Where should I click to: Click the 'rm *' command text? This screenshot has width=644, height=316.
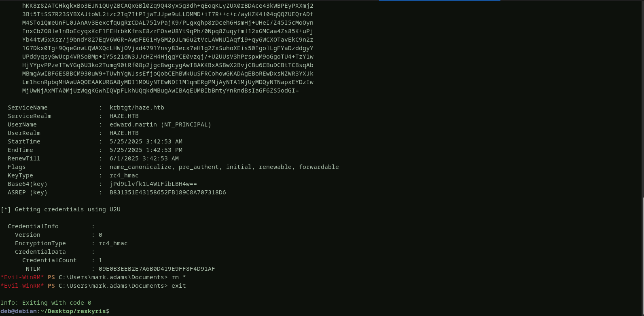178,277
